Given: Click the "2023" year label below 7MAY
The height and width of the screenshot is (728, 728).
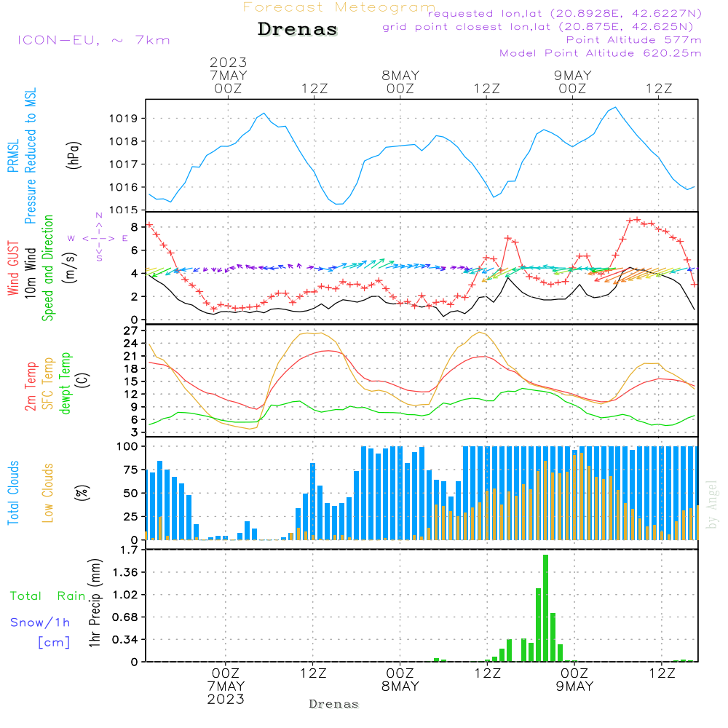Looking at the screenshot, I should click(x=226, y=699).
